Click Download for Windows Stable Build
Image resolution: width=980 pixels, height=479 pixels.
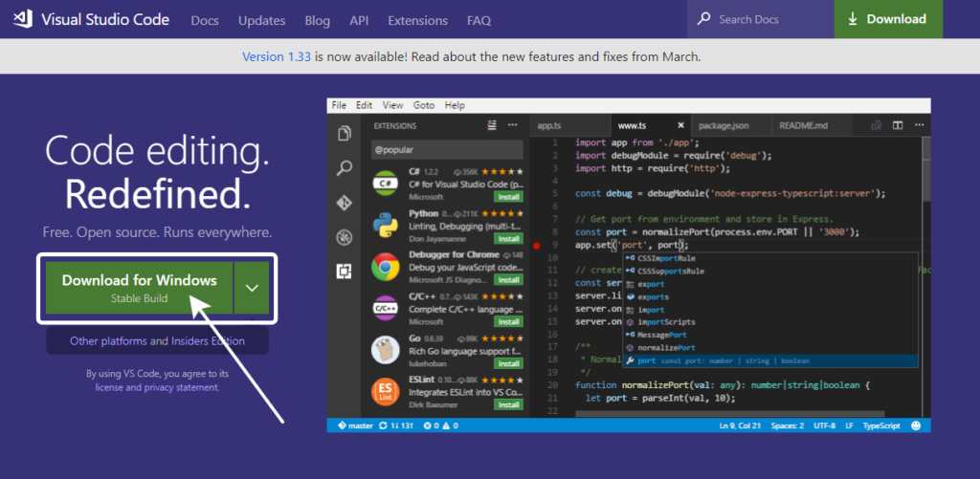(x=140, y=288)
